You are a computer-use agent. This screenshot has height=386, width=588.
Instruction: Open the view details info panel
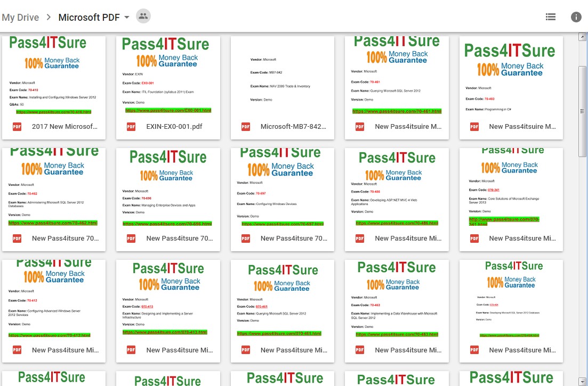pyautogui.click(x=576, y=17)
